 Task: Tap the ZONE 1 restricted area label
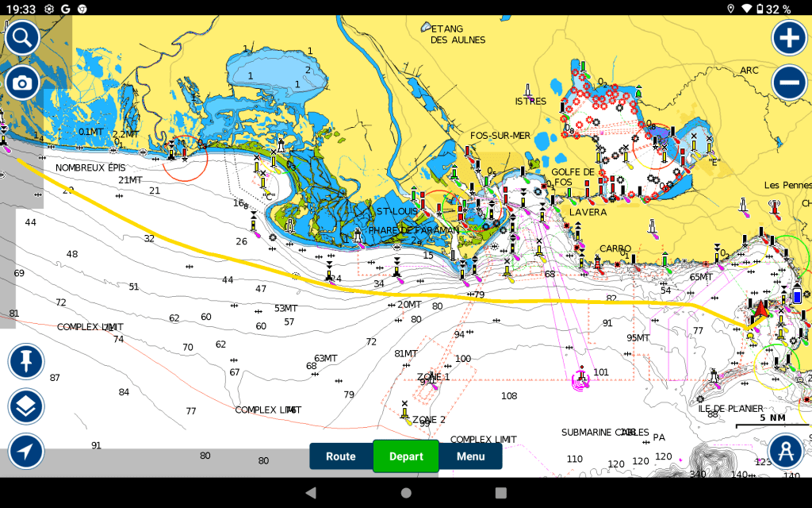pos(433,377)
